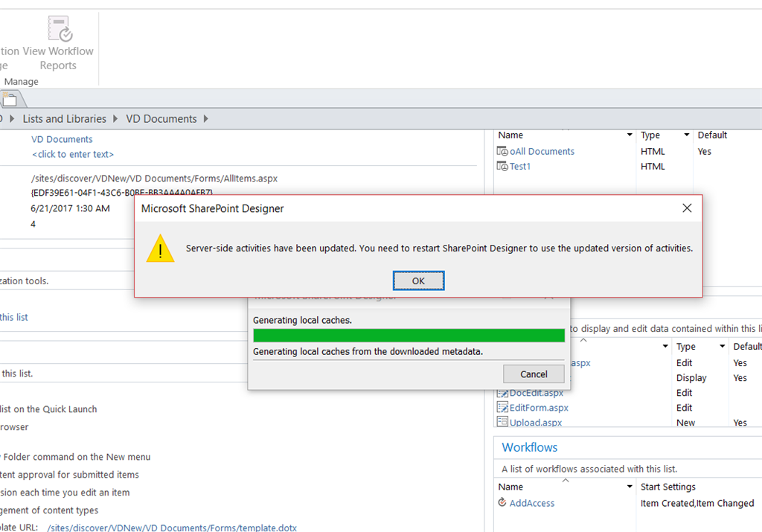
Task: Click the yellow warning triangle icon
Action: (x=161, y=249)
